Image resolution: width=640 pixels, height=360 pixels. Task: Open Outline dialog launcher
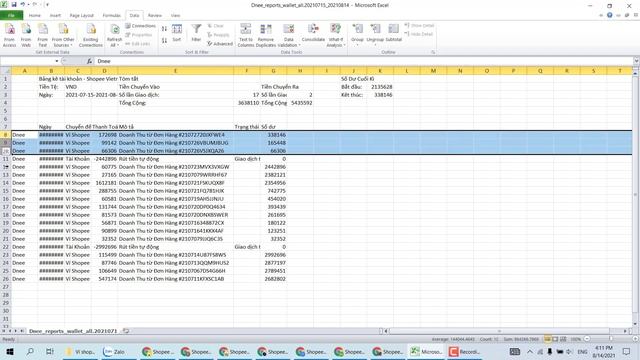tap(433, 52)
